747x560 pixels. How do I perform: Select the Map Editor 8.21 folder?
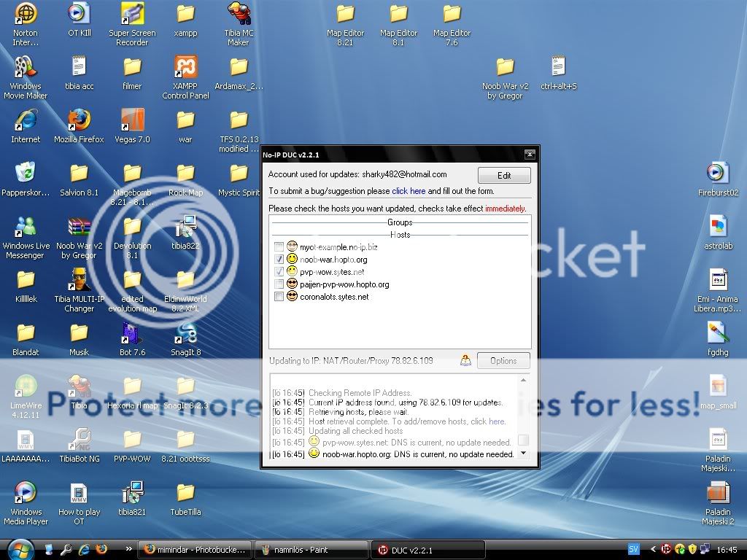click(345, 24)
